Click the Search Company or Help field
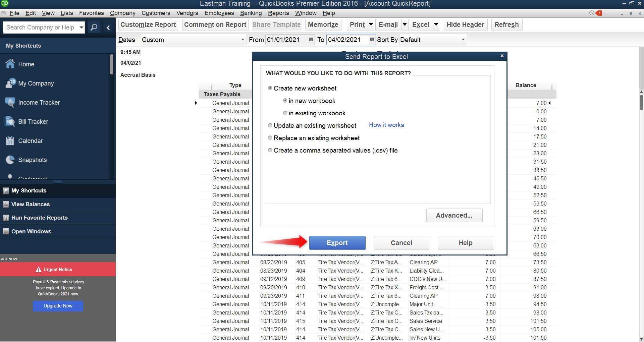 [x=40, y=27]
